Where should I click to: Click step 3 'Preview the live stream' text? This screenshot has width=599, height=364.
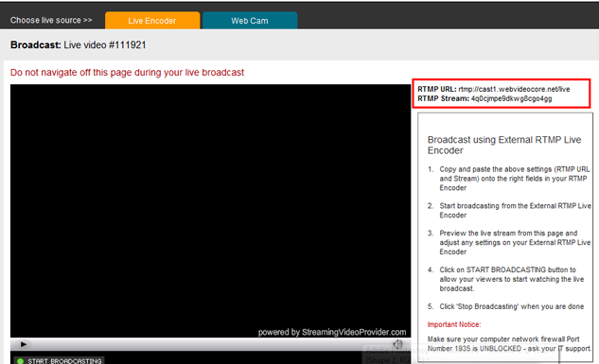(515, 242)
